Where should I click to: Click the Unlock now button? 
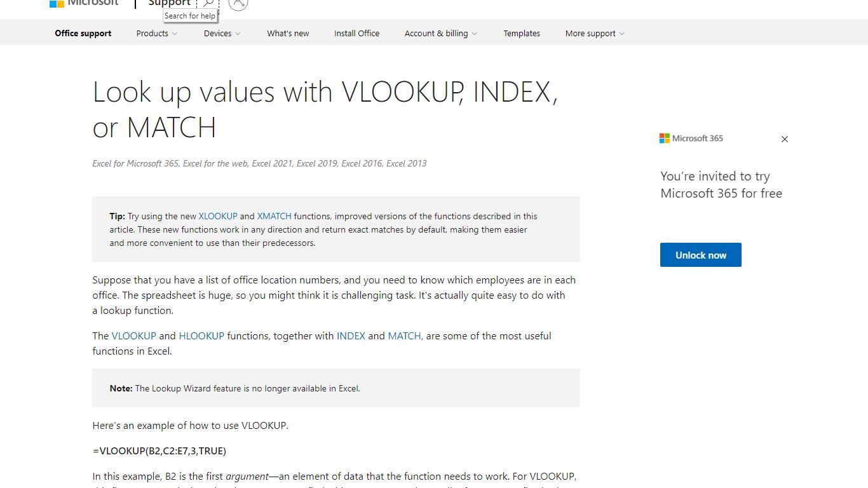point(701,255)
